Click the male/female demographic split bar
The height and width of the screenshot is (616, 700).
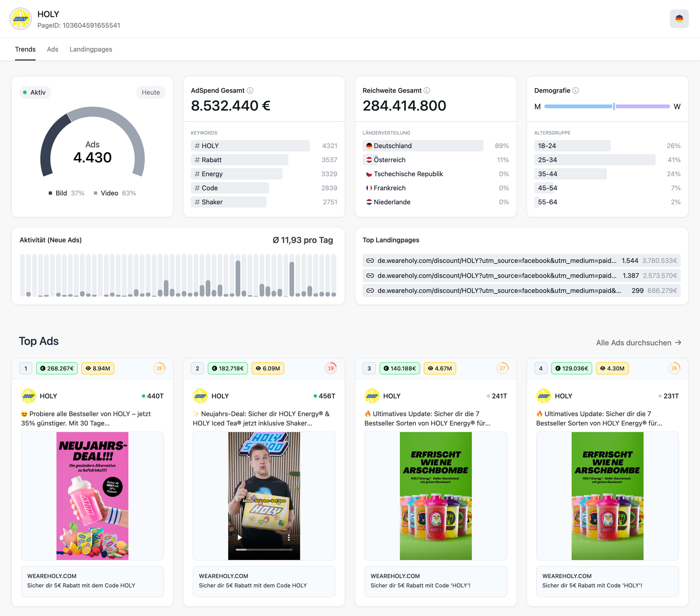pos(607,107)
